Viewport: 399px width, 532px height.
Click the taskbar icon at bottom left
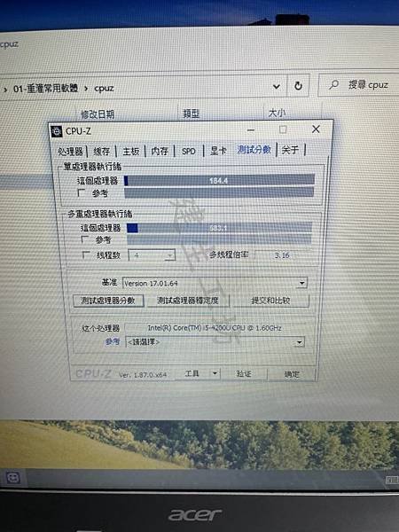coord(13,478)
